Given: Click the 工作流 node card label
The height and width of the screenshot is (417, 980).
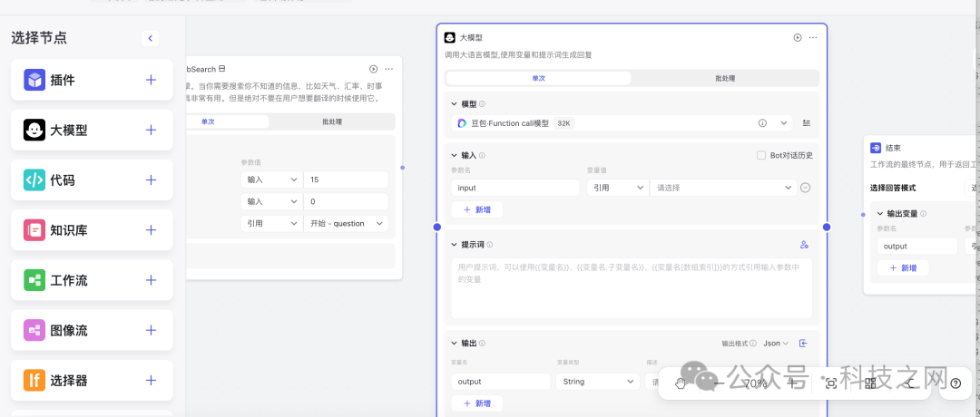Looking at the screenshot, I should point(69,280).
